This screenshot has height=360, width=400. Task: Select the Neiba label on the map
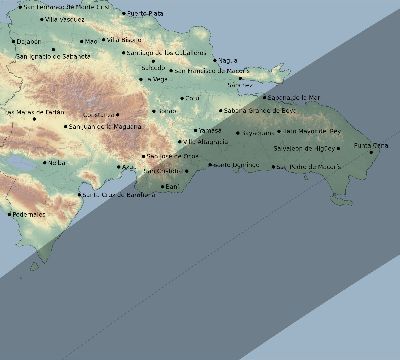pos(57,163)
